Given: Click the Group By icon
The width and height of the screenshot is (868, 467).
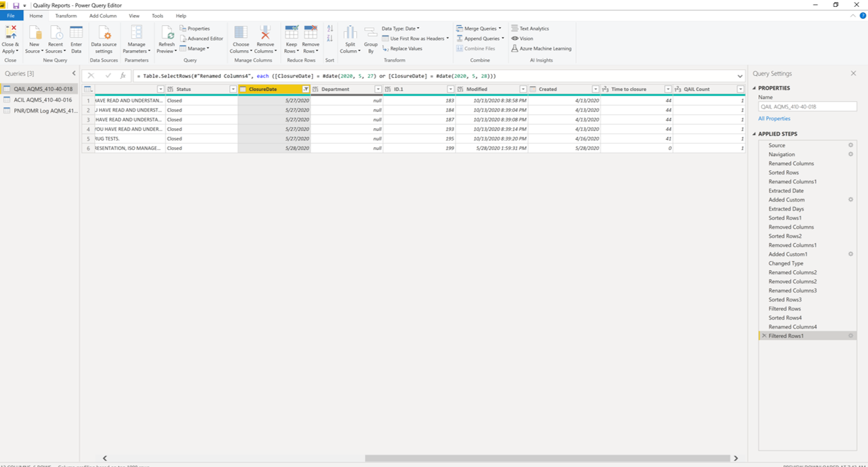Looking at the screenshot, I should click(370, 32).
